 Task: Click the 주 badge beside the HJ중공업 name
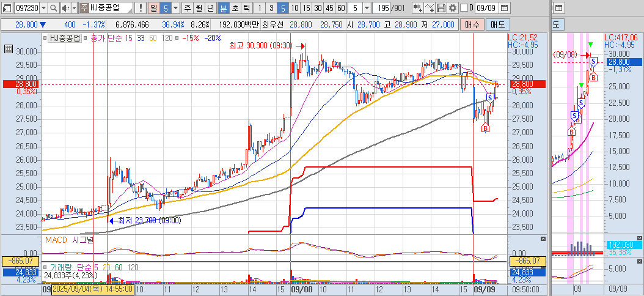coord(83,8)
